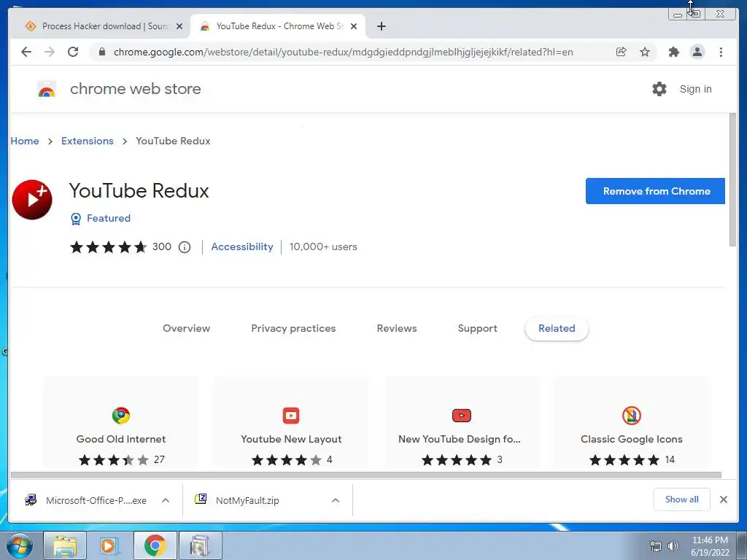Viewport: 747px width, 560px height.
Task: Expand options for NotMyFault.zip download
Action: click(x=336, y=500)
